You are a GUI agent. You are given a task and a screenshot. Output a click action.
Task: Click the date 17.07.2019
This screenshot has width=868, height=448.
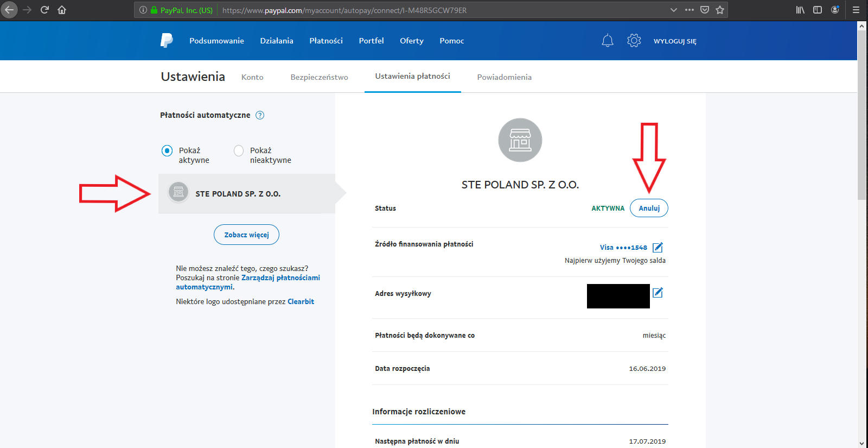tap(647, 441)
